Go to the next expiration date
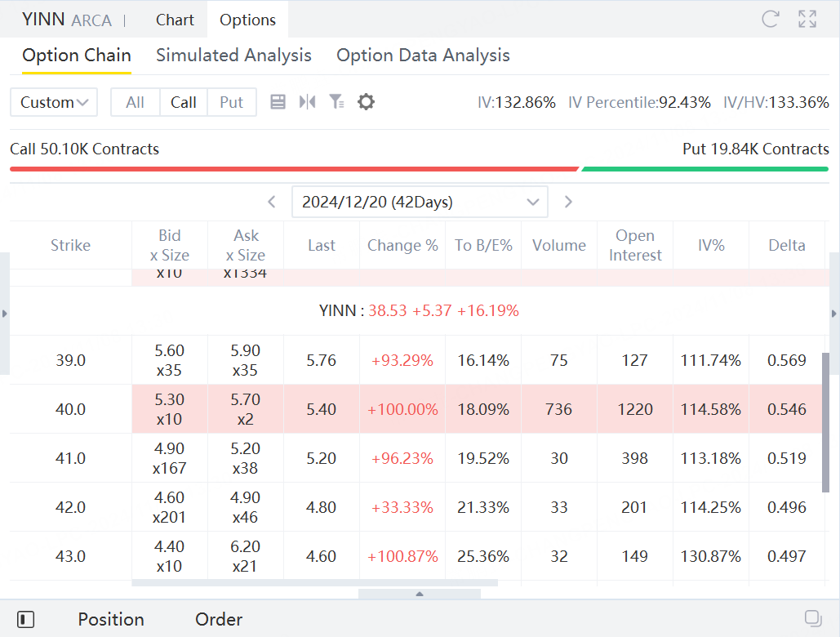The height and width of the screenshot is (637, 840). 569,202
